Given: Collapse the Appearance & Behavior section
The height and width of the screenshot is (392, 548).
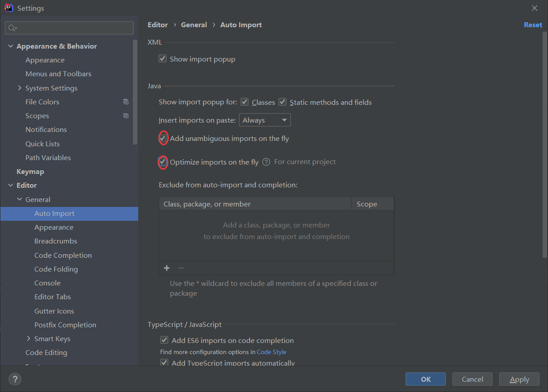Looking at the screenshot, I should pyautogui.click(x=11, y=46).
